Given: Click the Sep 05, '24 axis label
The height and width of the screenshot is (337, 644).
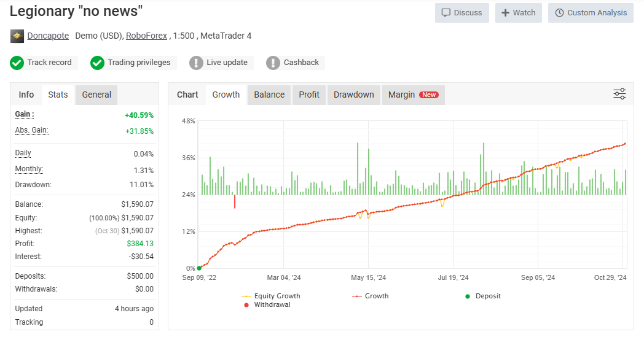Looking at the screenshot, I should (x=538, y=277).
